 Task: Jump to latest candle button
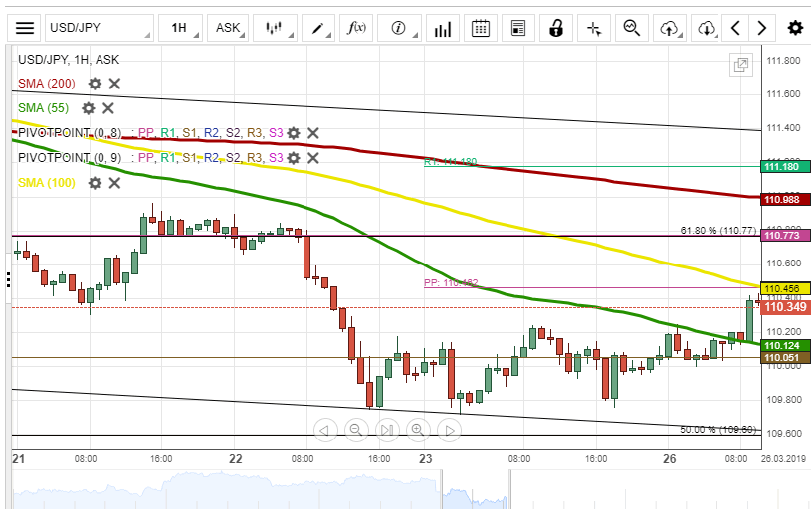[x=387, y=431]
